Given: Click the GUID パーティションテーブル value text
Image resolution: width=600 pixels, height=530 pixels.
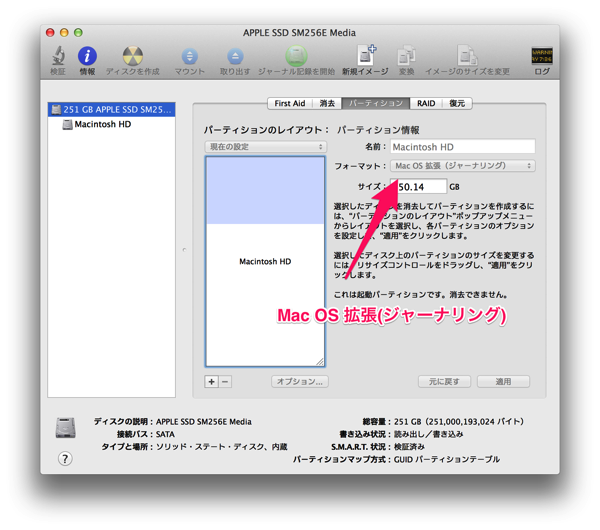Looking at the screenshot, I should (447, 459).
